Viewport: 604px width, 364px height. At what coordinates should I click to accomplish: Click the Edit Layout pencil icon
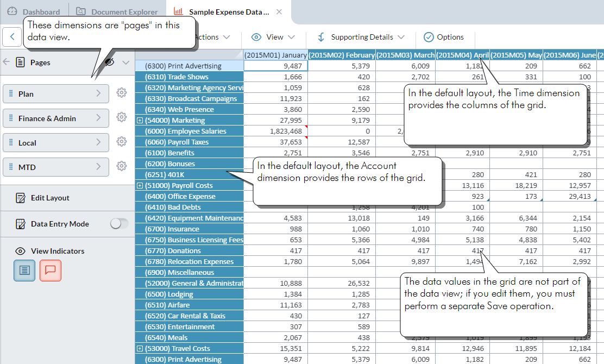(x=21, y=198)
